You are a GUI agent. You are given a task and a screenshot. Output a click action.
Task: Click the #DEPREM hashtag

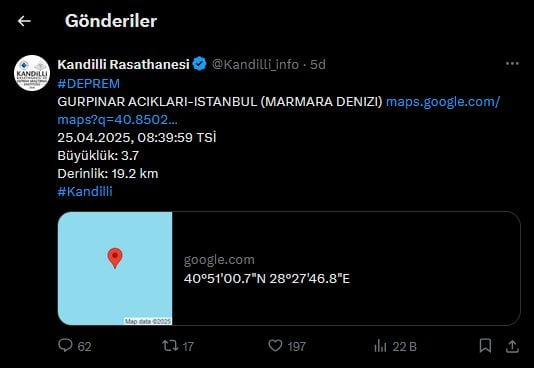(89, 83)
